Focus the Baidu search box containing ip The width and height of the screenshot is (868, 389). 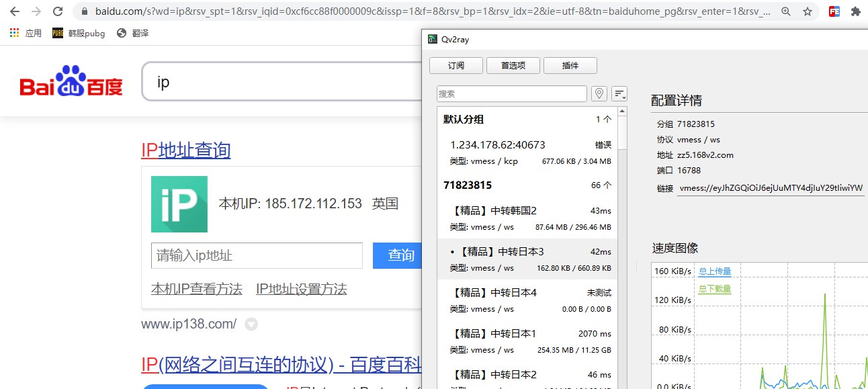coord(282,82)
